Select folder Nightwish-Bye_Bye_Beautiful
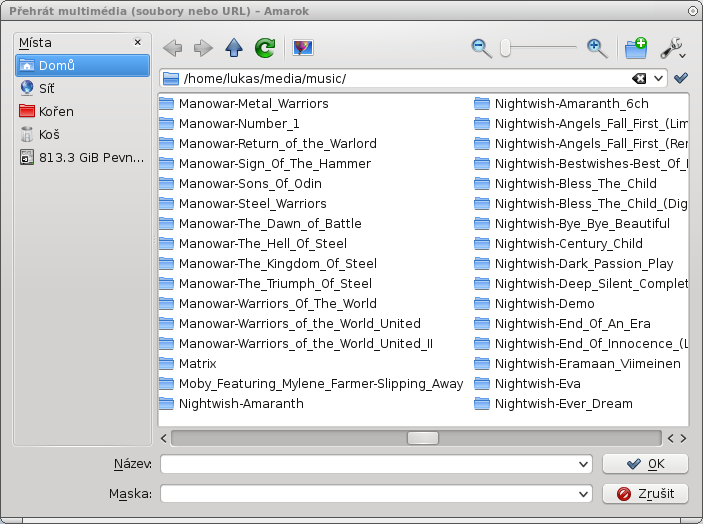 pyautogui.click(x=573, y=224)
